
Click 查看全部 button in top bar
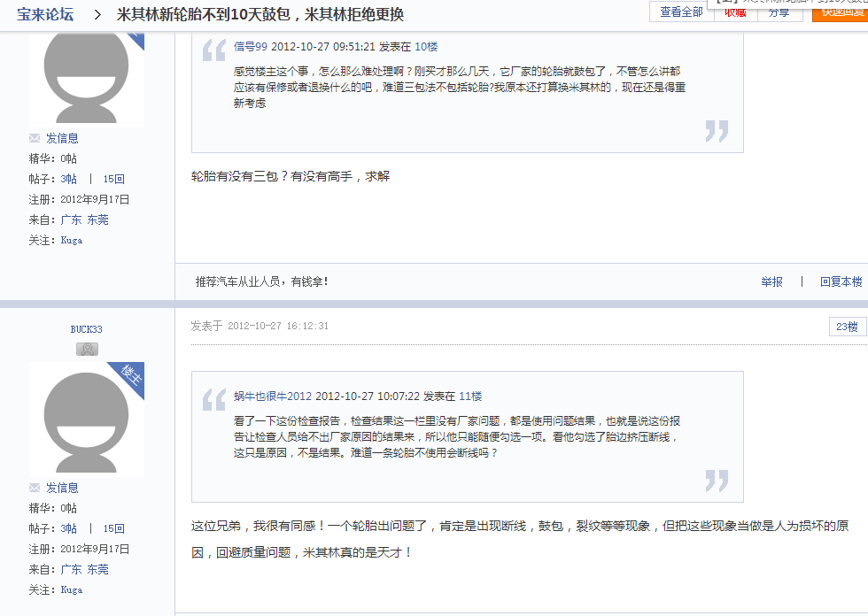tap(681, 12)
